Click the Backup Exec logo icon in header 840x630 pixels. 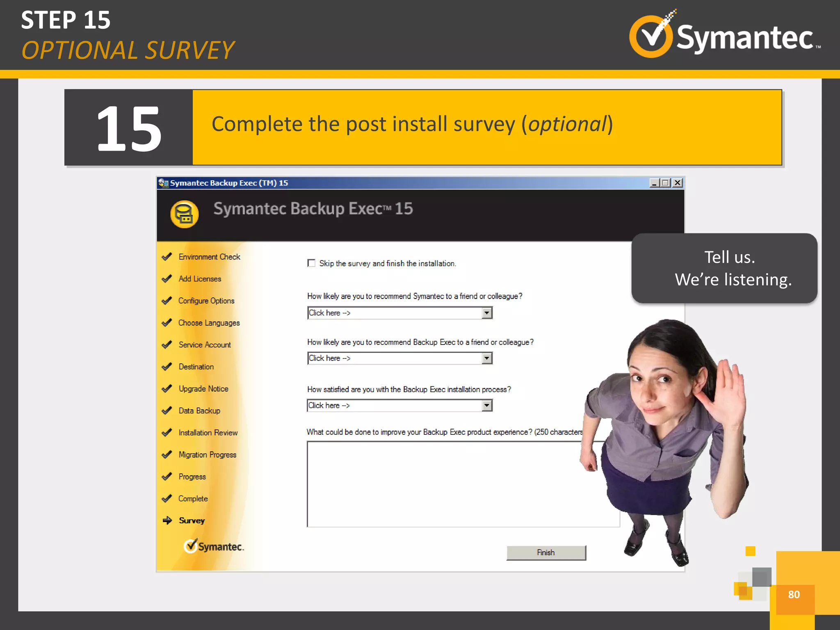click(x=185, y=214)
